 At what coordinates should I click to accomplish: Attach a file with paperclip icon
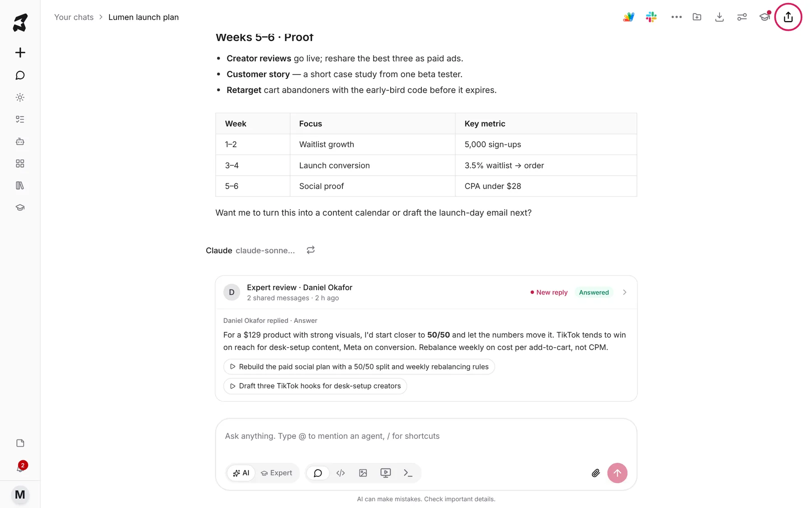pos(595,473)
